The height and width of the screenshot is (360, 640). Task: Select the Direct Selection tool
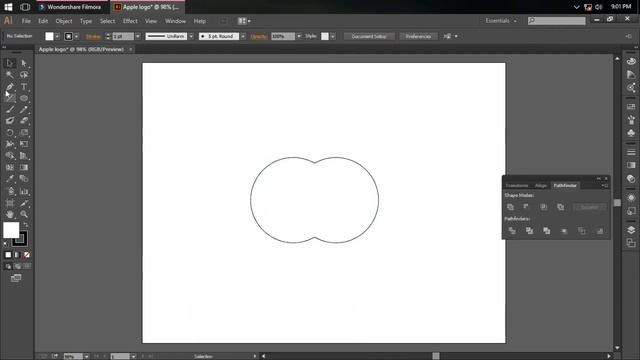pos(24,63)
